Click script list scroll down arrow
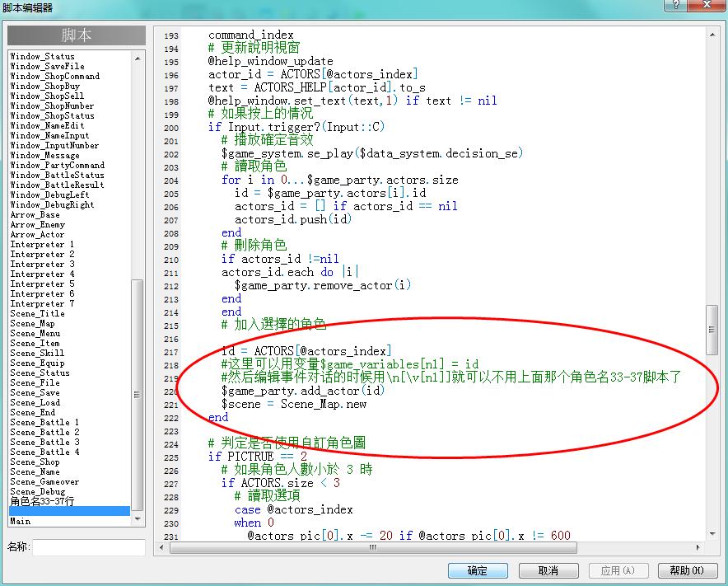This screenshot has width=728, height=586. point(138,519)
